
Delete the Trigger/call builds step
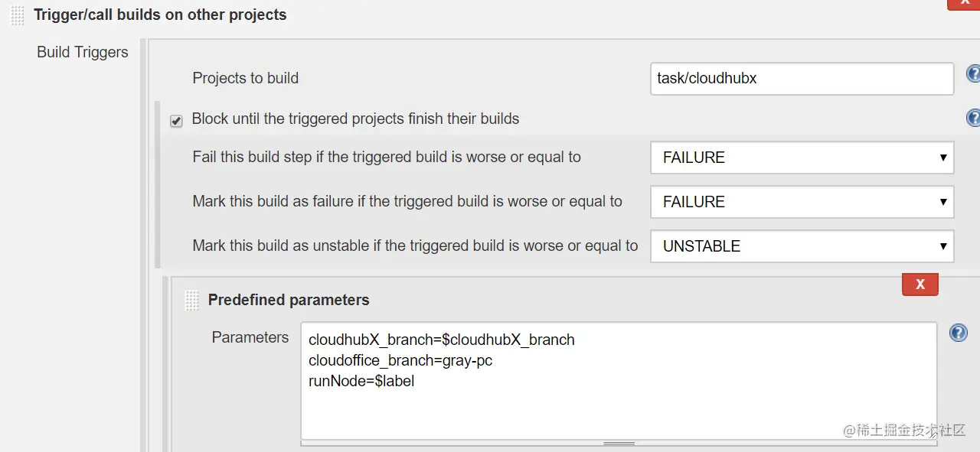[x=963, y=4]
